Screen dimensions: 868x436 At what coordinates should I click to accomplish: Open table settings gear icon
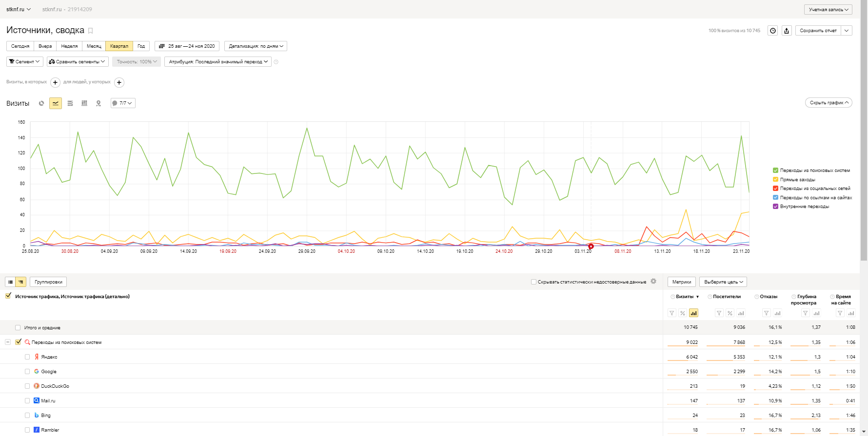[x=653, y=282]
